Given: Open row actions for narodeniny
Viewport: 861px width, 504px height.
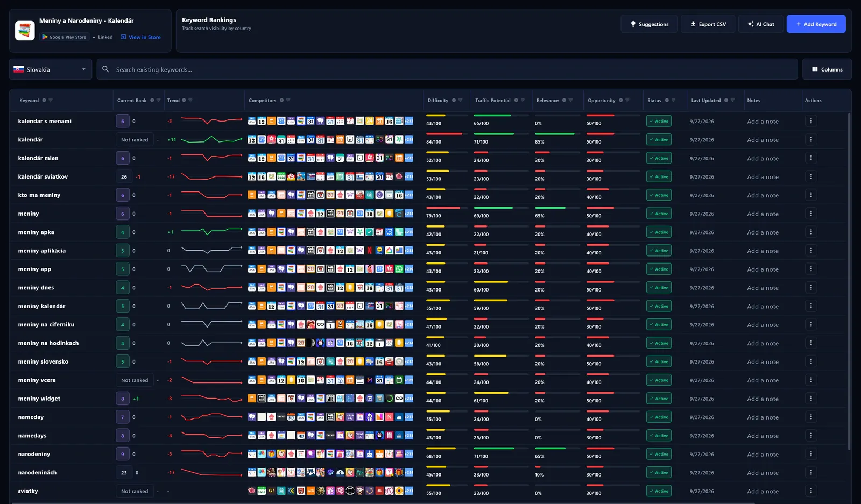Looking at the screenshot, I should pos(811,454).
